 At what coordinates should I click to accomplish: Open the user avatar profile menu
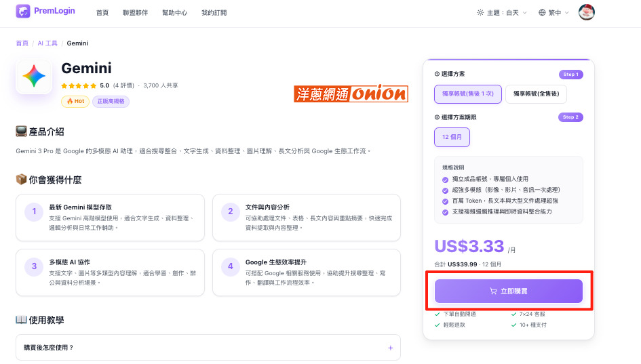[586, 12]
